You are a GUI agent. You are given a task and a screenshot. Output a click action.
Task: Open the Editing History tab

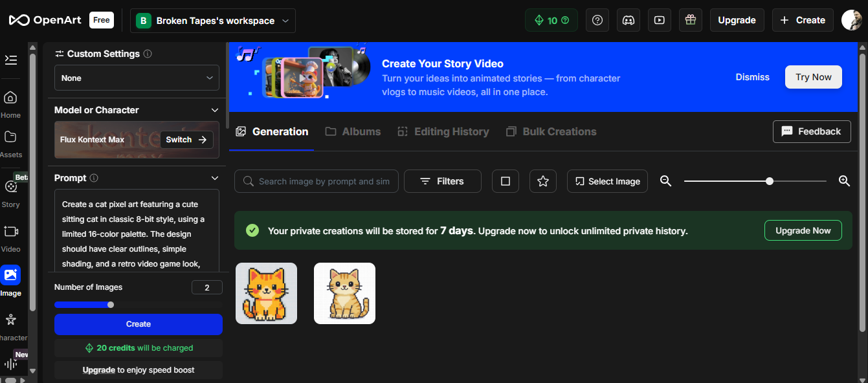443,131
